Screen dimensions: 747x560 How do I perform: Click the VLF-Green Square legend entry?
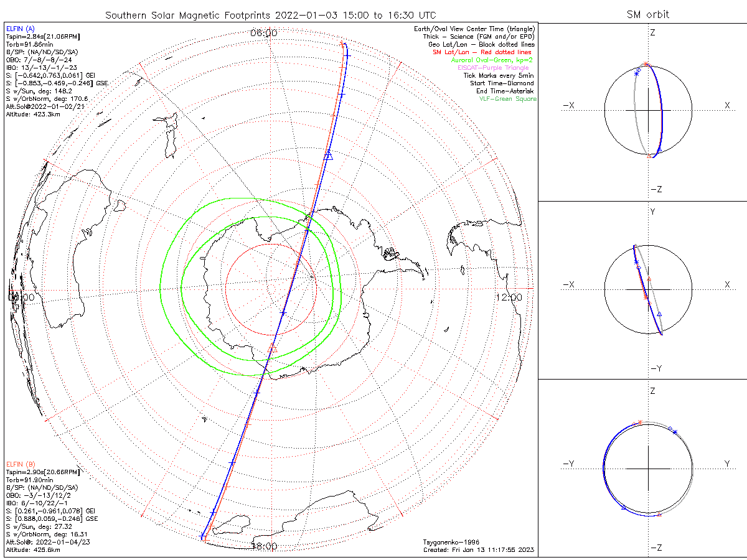507,99
